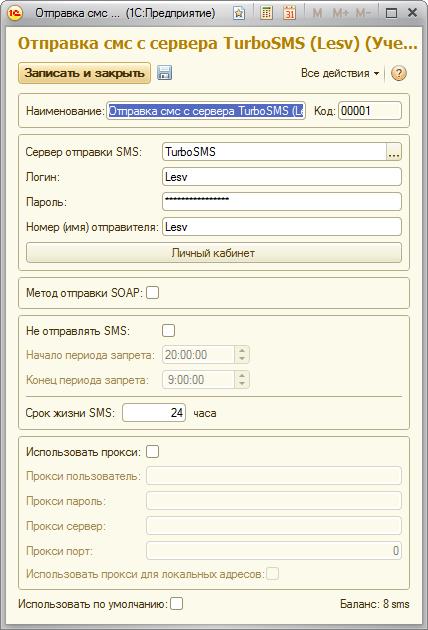Click Конец периода запрета time field

[199, 380]
